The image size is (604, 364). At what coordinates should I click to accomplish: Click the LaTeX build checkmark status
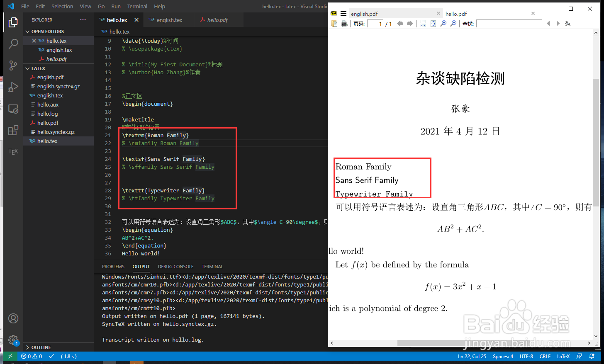coord(51,356)
